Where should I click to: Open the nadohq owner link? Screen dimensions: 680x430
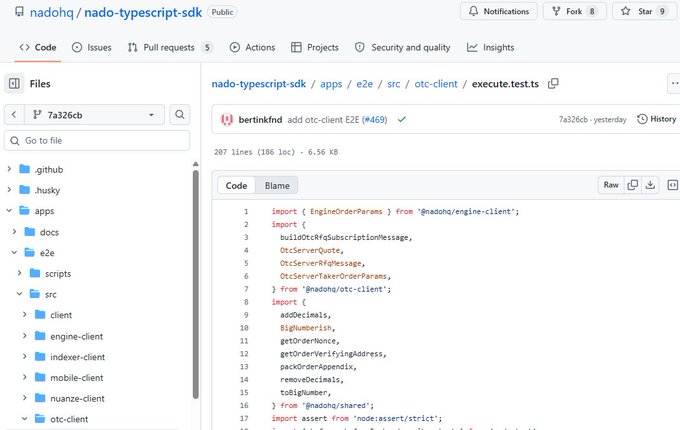click(52, 12)
